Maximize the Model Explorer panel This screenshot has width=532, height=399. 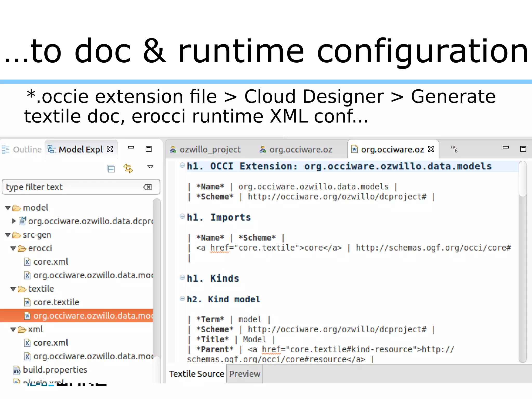coord(148,149)
